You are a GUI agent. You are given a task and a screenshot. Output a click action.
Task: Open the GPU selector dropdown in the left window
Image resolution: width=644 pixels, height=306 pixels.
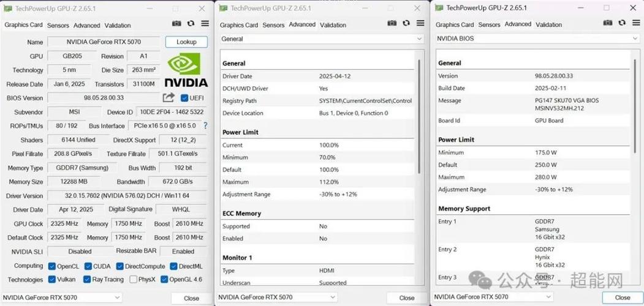tap(63, 297)
